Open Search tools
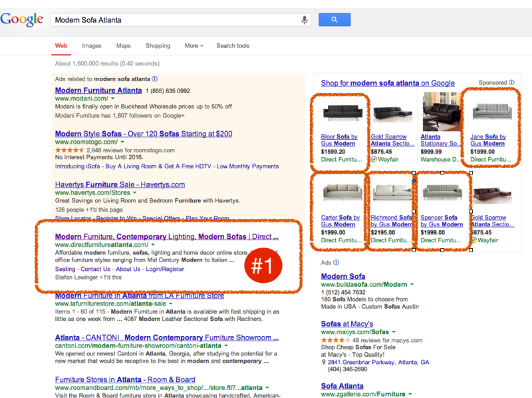Screen dimensions: 532x398 pyautogui.click(x=233, y=46)
